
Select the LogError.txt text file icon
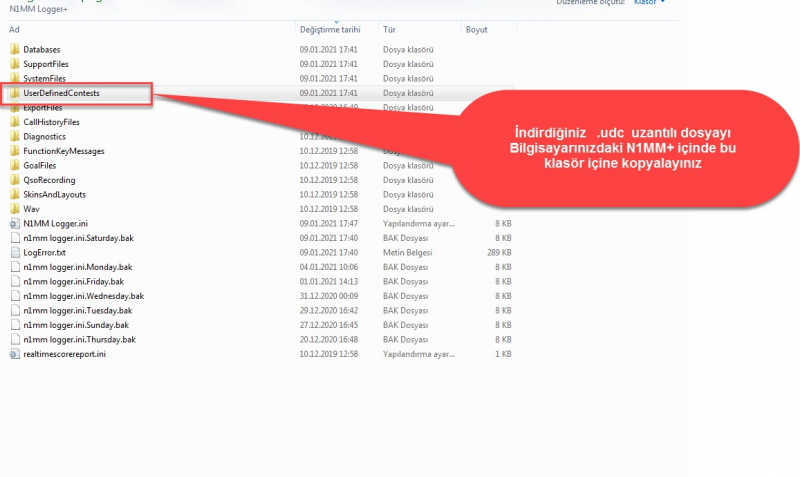pyautogui.click(x=14, y=253)
